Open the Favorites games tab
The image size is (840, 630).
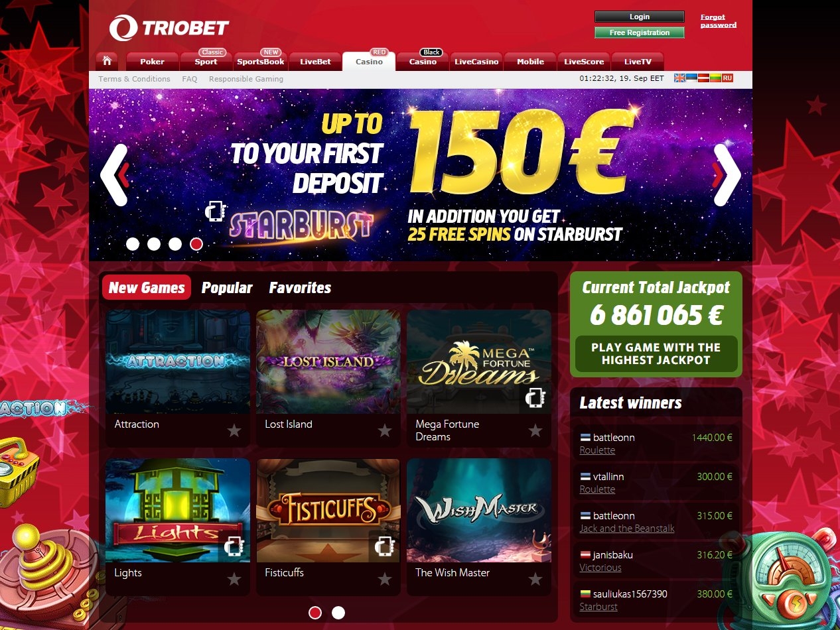pyautogui.click(x=300, y=288)
